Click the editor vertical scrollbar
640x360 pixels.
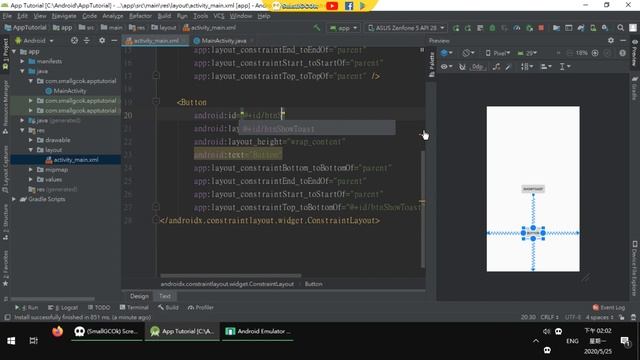pyautogui.click(x=423, y=209)
